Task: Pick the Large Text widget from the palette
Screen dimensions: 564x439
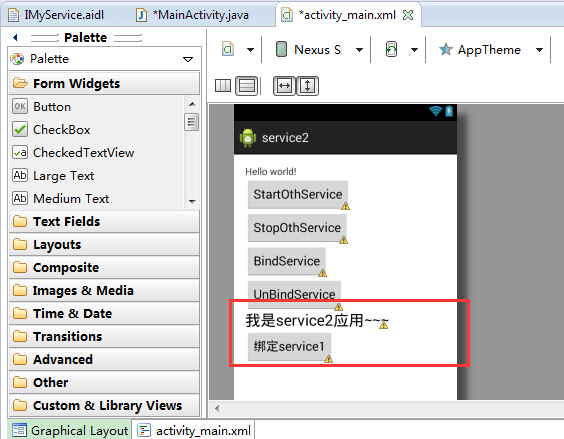Action: click(x=53, y=176)
